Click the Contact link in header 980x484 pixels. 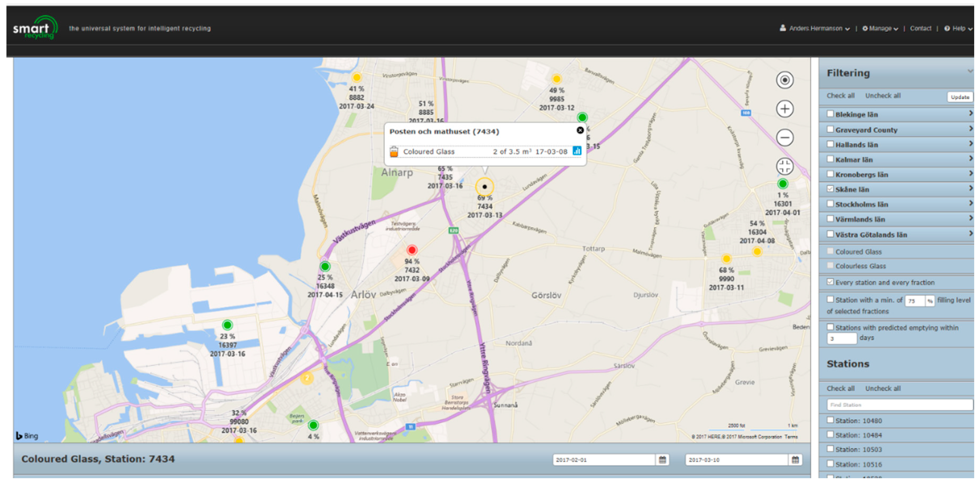pos(920,29)
